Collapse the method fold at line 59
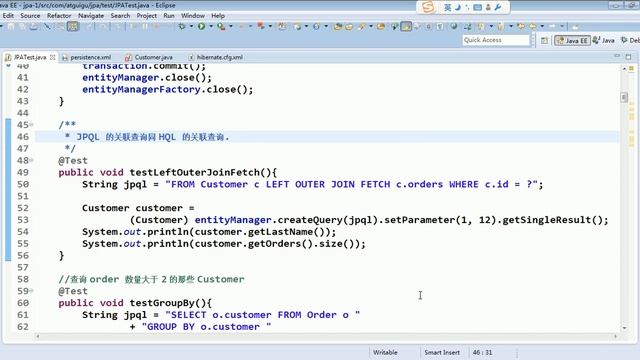 click(31, 291)
